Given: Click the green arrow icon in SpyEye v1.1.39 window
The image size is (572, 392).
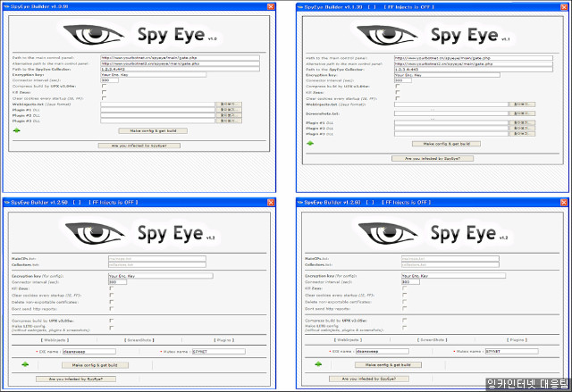Looking at the screenshot, I should (310, 142).
